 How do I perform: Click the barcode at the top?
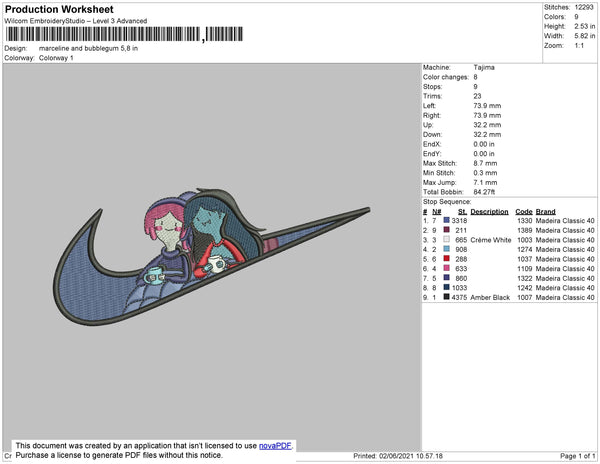pyautogui.click(x=124, y=34)
